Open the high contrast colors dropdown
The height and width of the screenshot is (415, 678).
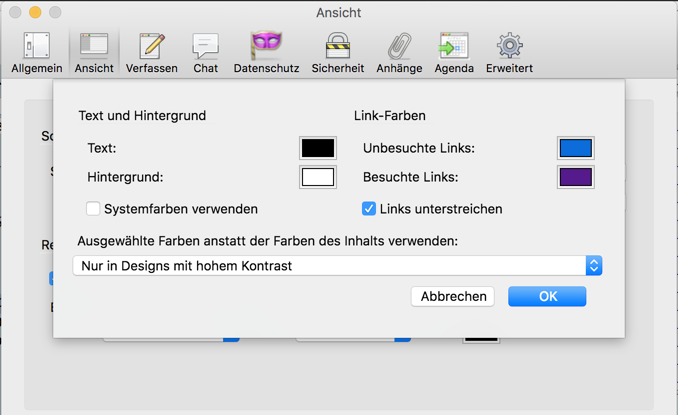(x=337, y=266)
